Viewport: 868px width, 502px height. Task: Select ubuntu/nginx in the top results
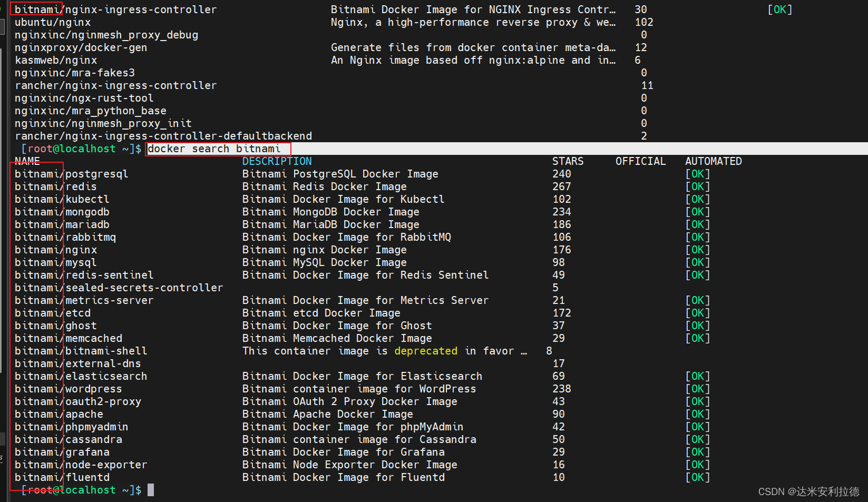[x=53, y=22]
